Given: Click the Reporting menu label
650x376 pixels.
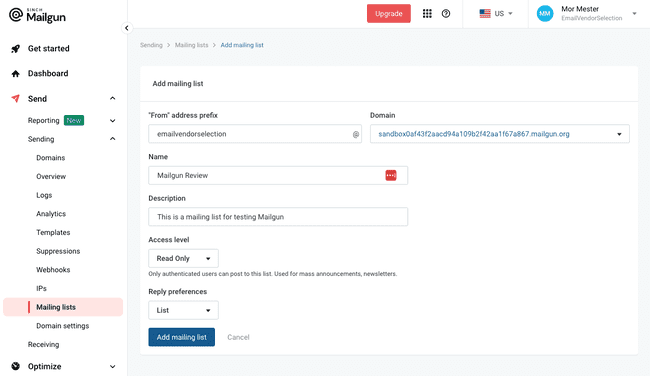Looking at the screenshot, I should tap(44, 121).
